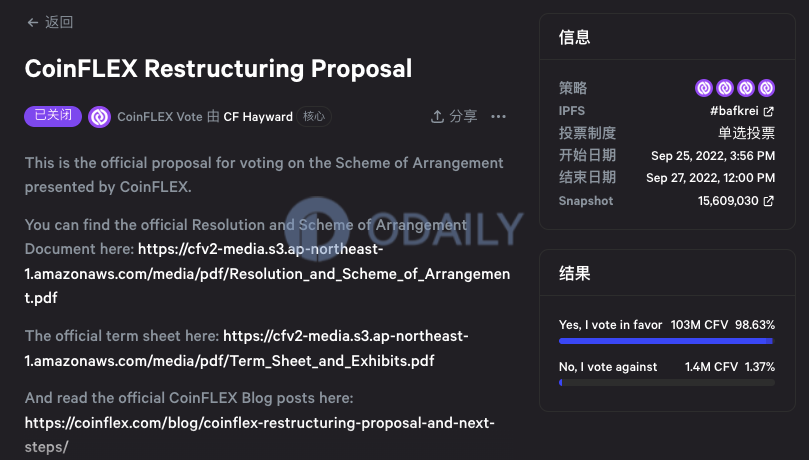Click the 已关闭 closed status badge
Viewport: 809px width, 460px height.
point(53,116)
